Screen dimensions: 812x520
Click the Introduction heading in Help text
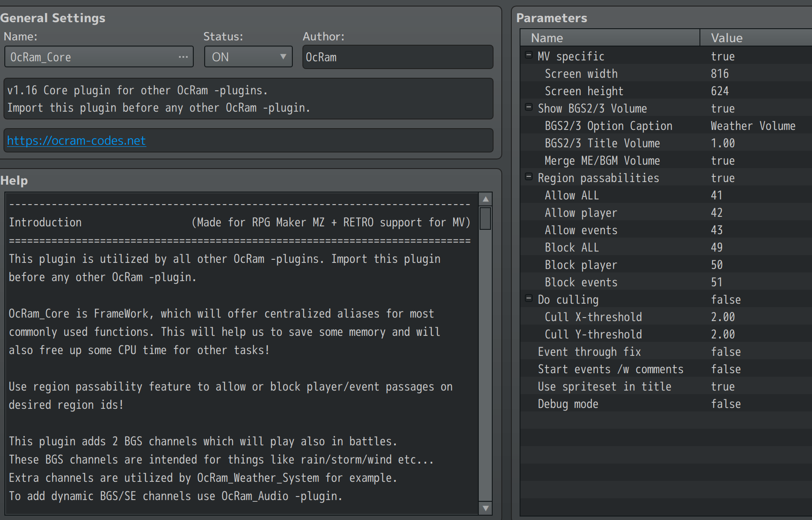45,222
